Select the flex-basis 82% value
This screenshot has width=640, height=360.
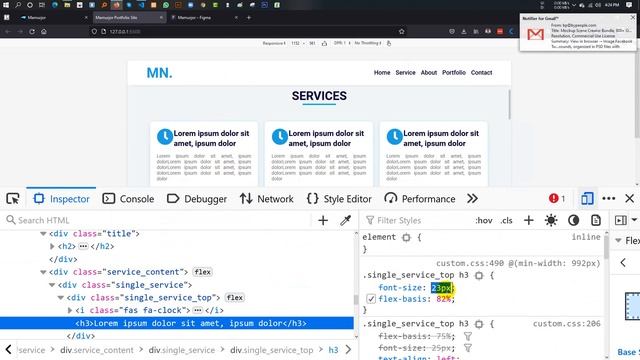coord(444,299)
